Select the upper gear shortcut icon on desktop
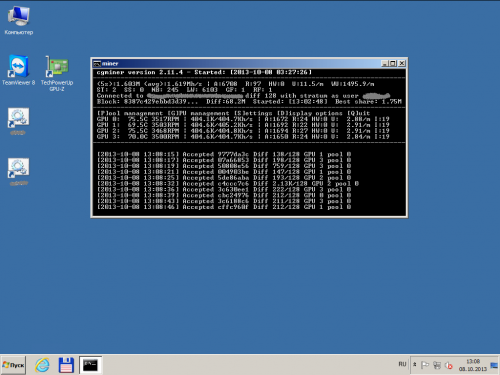 tap(18, 121)
